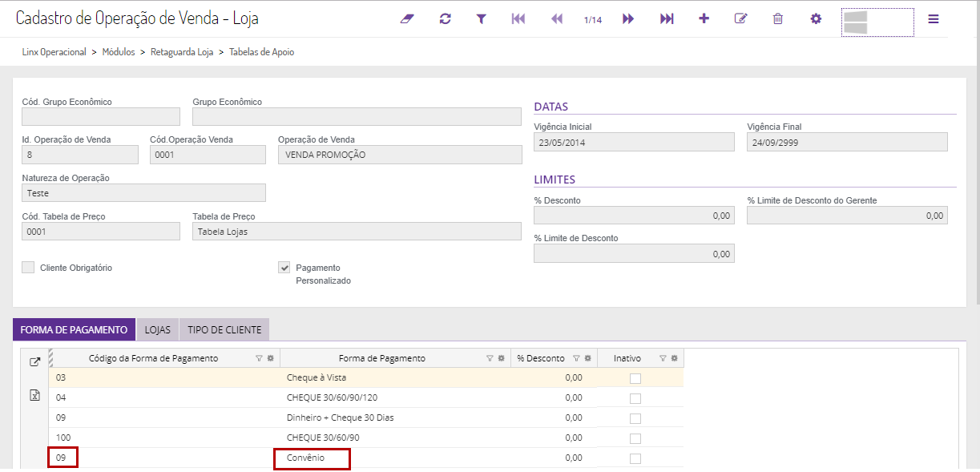Export grid using the Excel icon

tap(34, 395)
